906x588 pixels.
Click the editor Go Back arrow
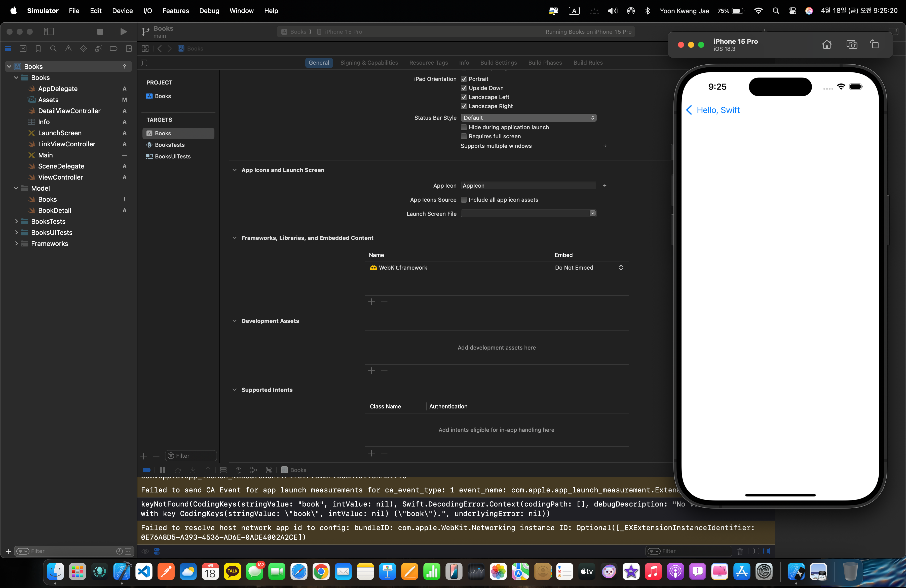[x=160, y=48]
